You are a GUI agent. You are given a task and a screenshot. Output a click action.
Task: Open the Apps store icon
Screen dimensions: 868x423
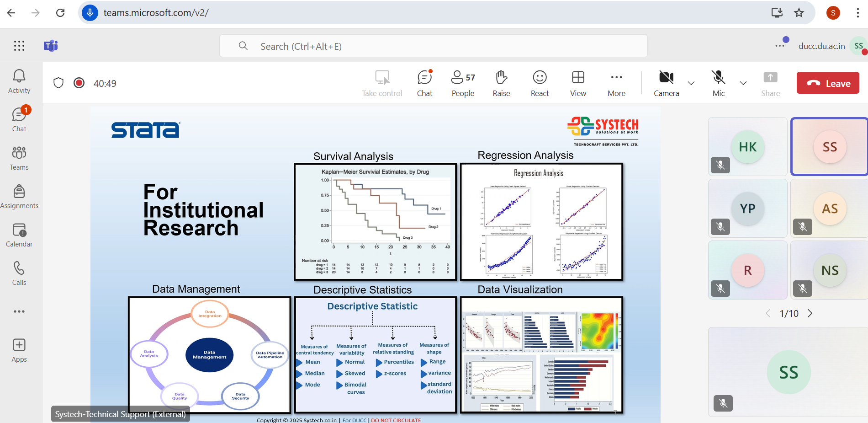(x=19, y=350)
